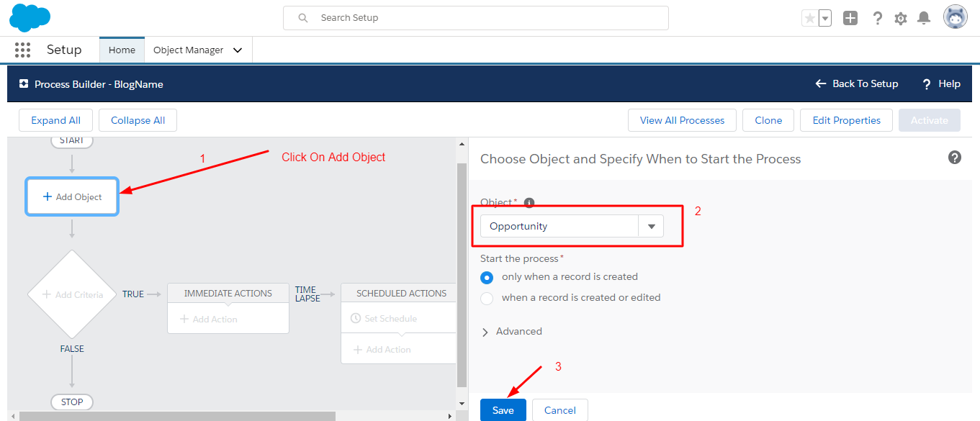Click the Opportunity object input field

click(559, 226)
